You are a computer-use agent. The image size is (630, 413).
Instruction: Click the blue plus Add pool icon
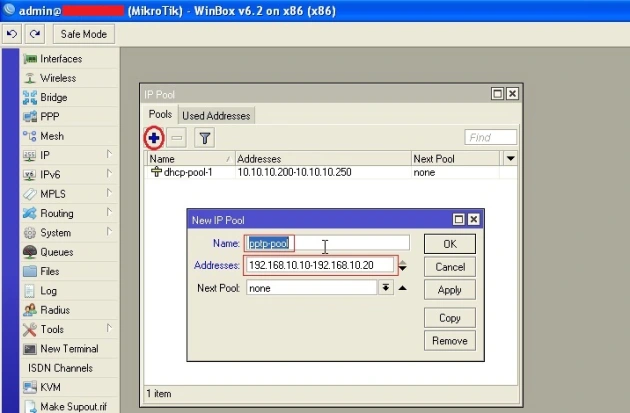(x=154, y=138)
